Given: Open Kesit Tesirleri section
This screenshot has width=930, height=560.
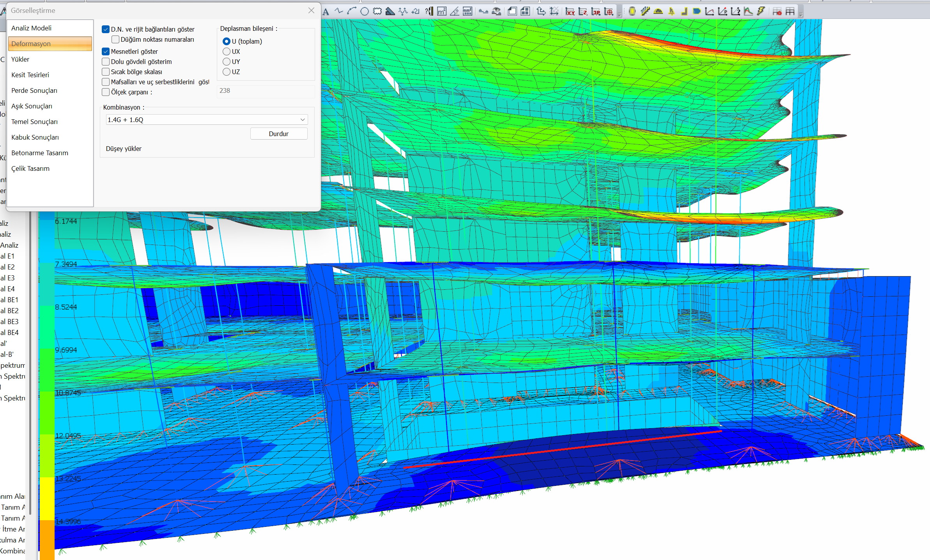Looking at the screenshot, I should [30, 75].
